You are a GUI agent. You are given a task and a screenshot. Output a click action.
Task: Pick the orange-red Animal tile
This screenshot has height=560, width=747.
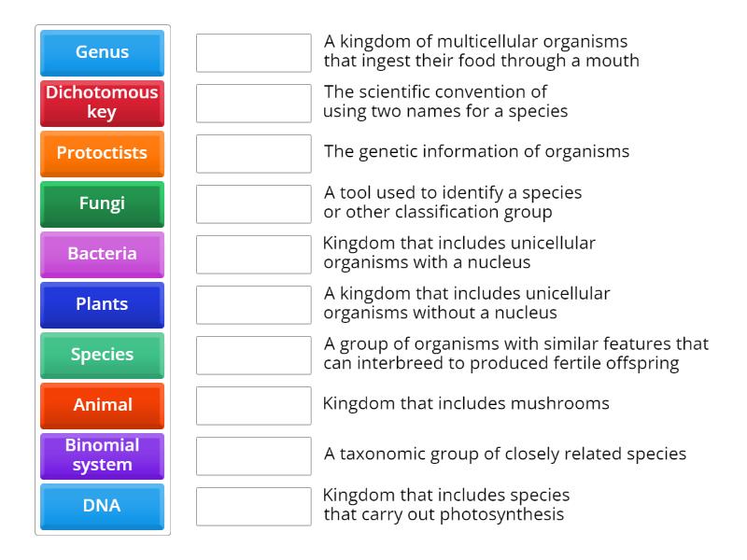coord(103,405)
